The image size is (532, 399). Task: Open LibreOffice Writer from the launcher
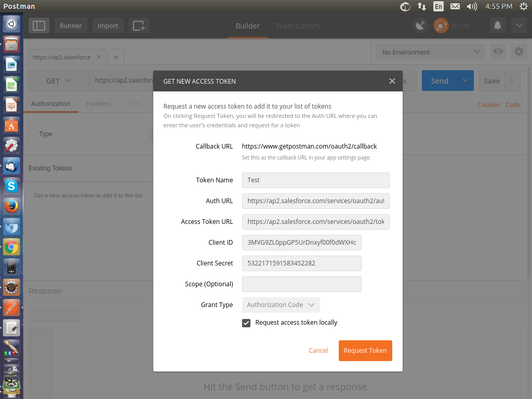click(11, 64)
